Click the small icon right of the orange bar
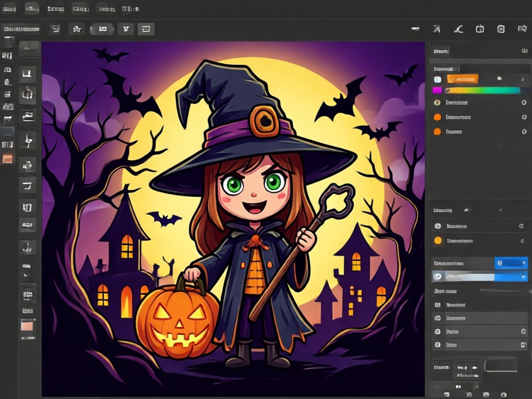 [499, 78]
